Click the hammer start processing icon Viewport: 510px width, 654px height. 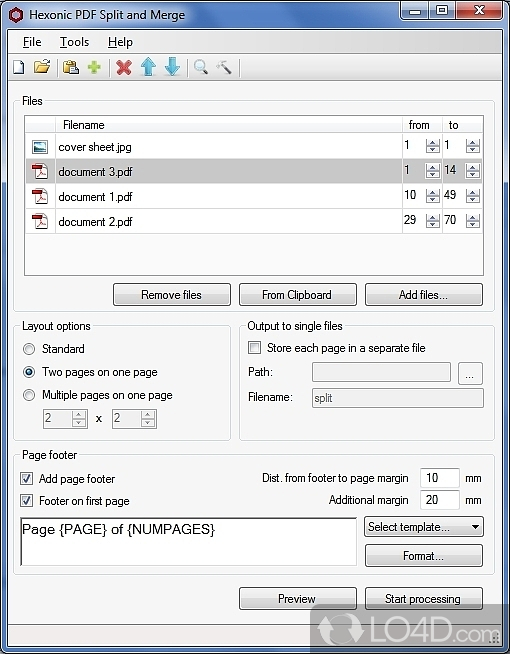tap(224, 67)
